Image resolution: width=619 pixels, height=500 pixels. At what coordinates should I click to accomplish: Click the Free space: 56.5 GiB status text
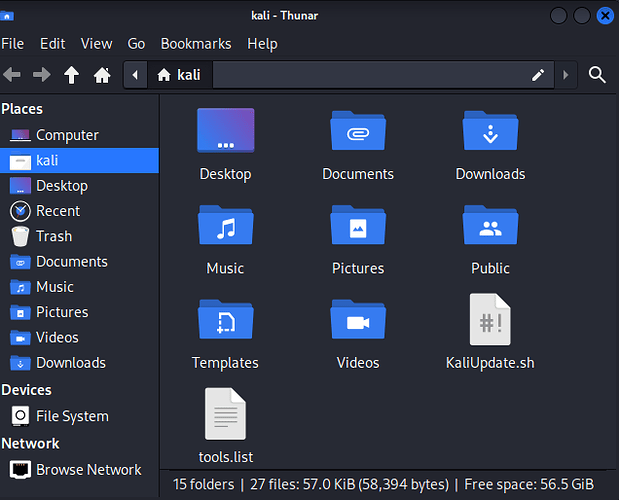click(x=529, y=484)
